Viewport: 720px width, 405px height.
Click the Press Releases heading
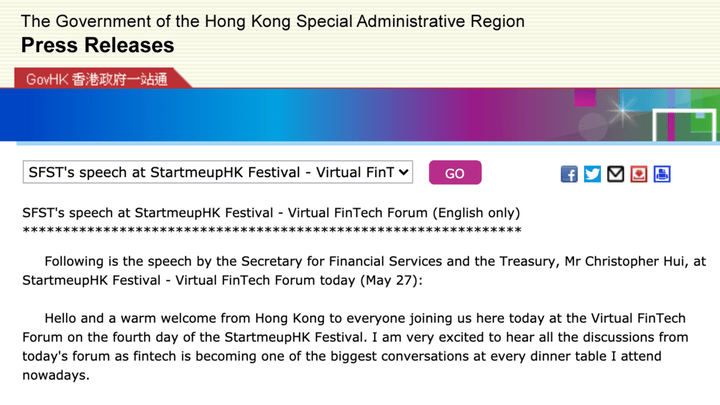click(97, 45)
